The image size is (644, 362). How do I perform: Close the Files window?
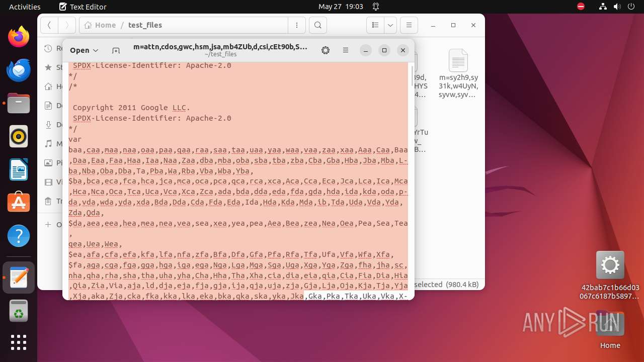tap(473, 25)
